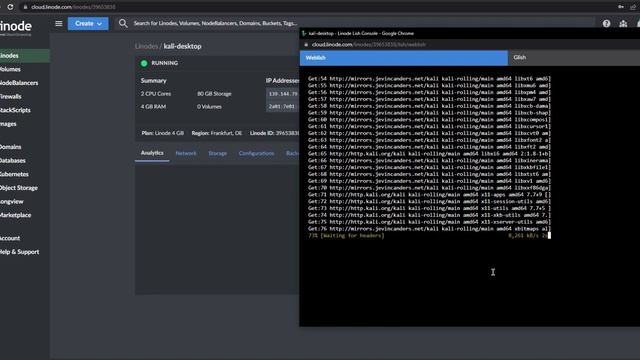This screenshot has height=360, width=640.
Task: Click the lock icon in main address bar
Action: 25,7
